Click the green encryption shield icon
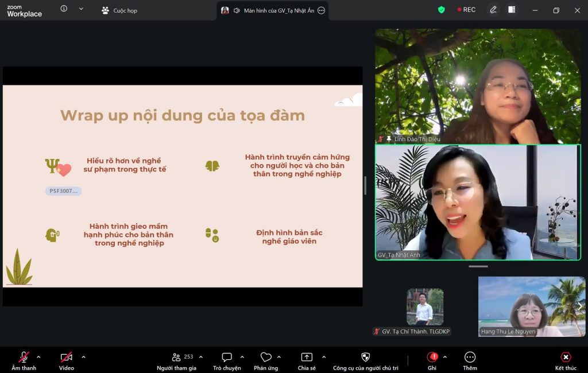The height and width of the screenshot is (373, 588). pyautogui.click(x=441, y=10)
